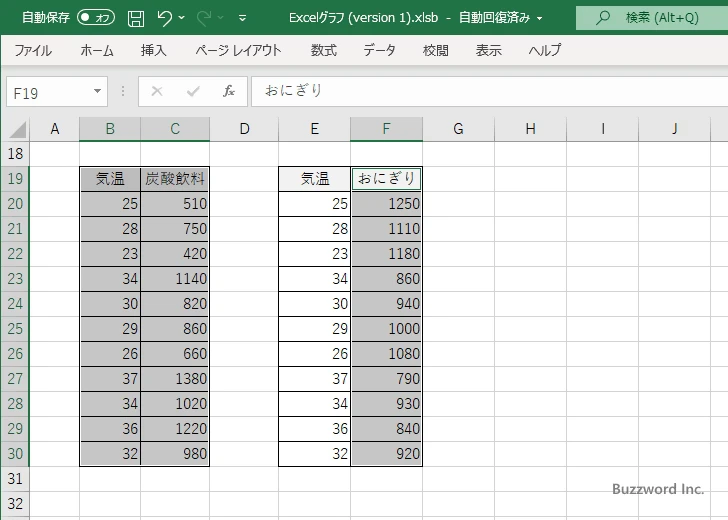Click cell C30 with value 980

[x=175, y=454]
